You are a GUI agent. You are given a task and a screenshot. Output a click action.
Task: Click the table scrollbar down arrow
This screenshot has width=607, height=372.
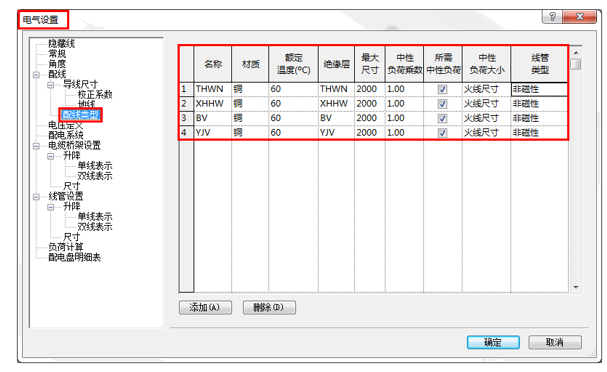click(x=576, y=287)
